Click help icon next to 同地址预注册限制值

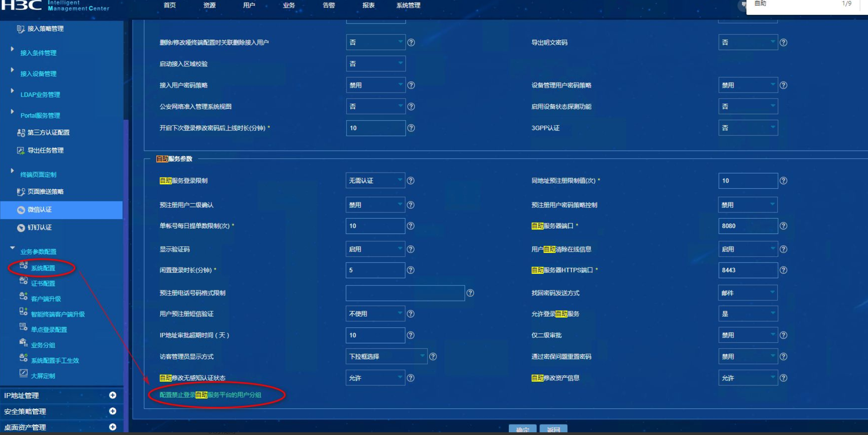point(784,181)
